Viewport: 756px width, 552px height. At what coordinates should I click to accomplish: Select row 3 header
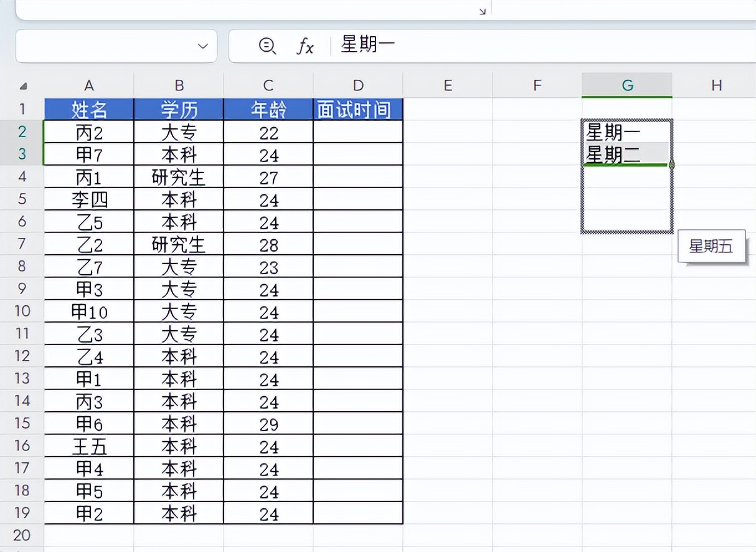point(22,155)
